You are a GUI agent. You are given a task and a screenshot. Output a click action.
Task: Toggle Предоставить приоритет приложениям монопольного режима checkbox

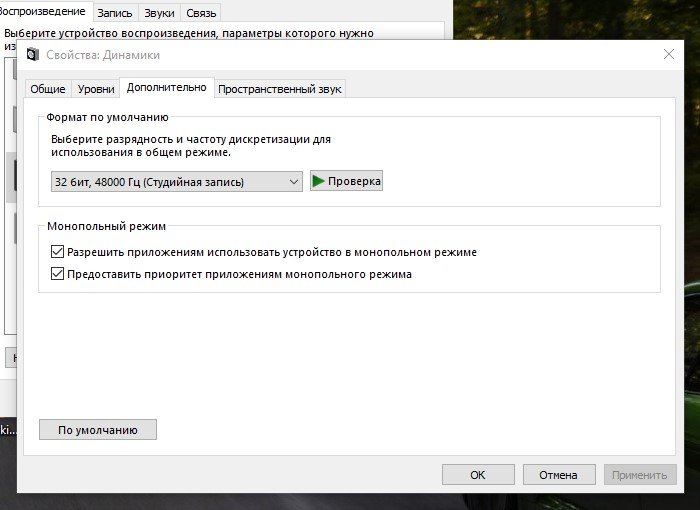57,274
